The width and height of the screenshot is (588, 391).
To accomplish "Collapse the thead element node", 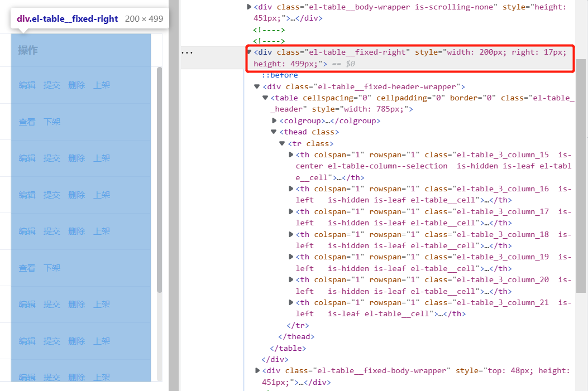I will pyautogui.click(x=273, y=132).
